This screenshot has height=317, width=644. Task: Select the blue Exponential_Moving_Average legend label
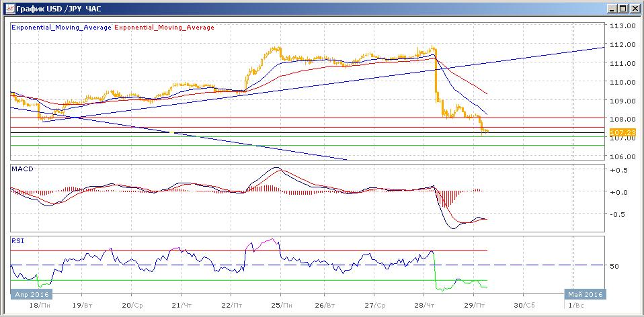coord(61,28)
